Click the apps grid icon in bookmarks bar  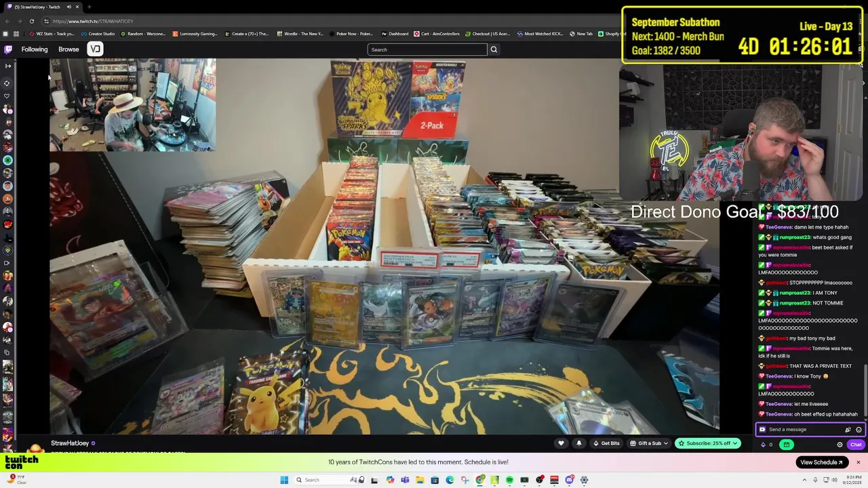(16, 34)
